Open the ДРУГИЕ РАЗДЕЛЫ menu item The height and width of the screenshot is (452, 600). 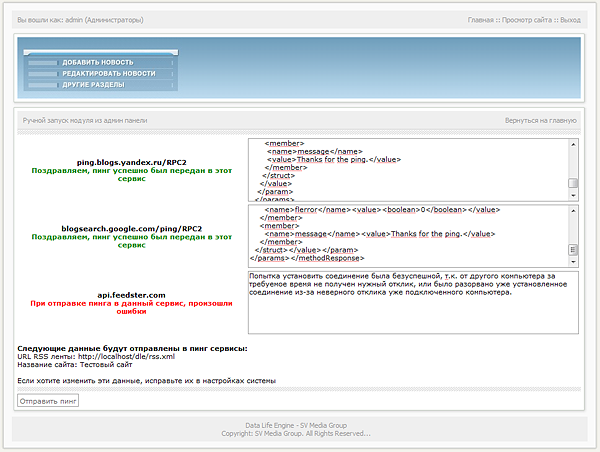tap(93, 85)
